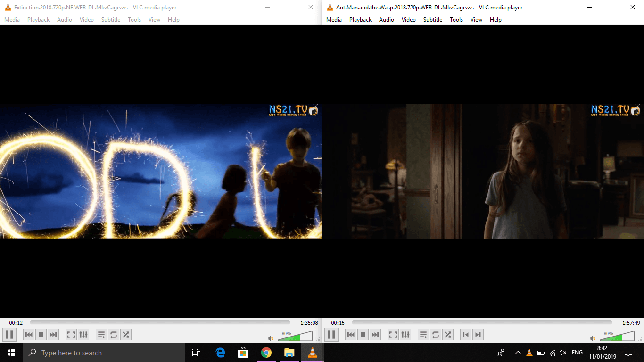Open Help menu in Extinction window
The image size is (644, 362).
pyautogui.click(x=173, y=20)
